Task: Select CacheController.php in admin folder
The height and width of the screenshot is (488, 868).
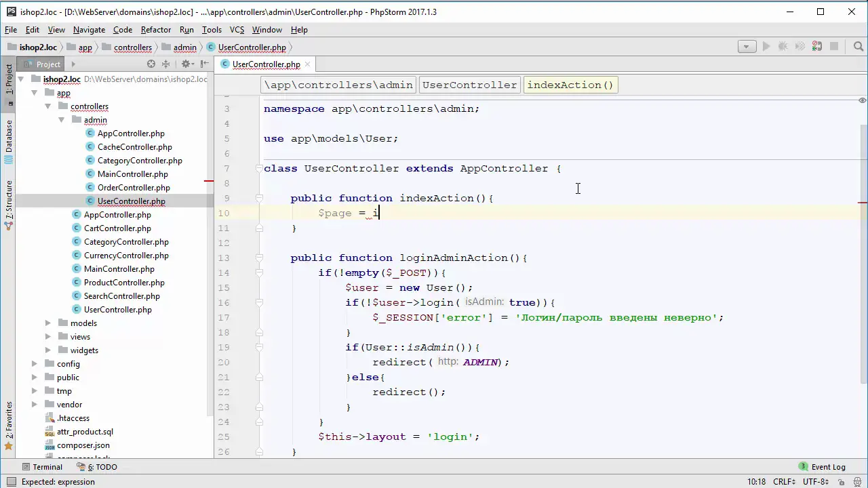Action: click(134, 147)
